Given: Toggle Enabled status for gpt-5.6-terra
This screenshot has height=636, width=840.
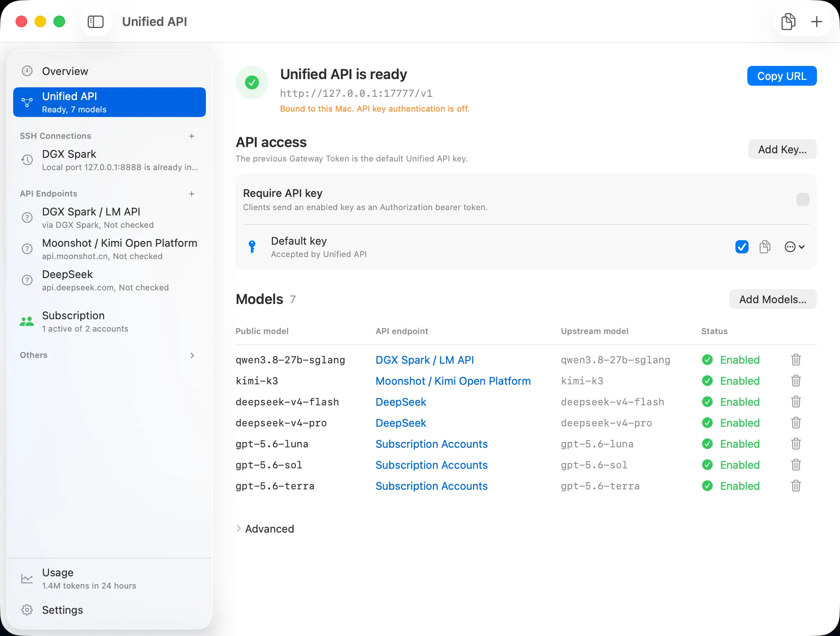Looking at the screenshot, I should coord(731,486).
